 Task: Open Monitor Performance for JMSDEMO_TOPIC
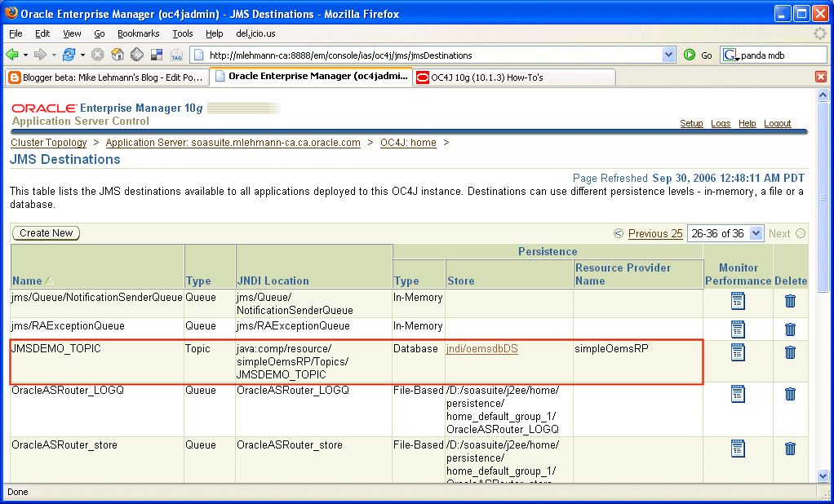click(738, 352)
